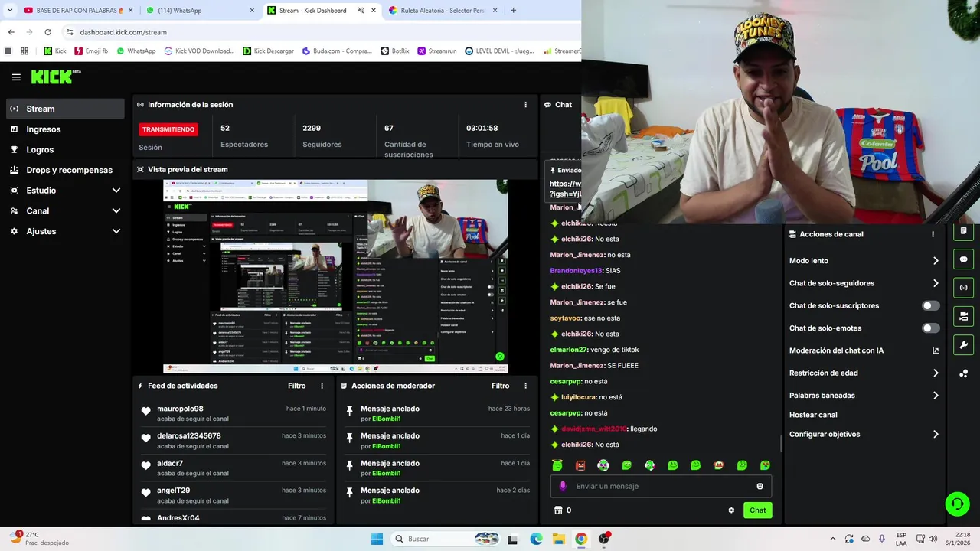This screenshot has width=980, height=551.
Task: Click the purple microphone in message box
Action: coord(563,486)
